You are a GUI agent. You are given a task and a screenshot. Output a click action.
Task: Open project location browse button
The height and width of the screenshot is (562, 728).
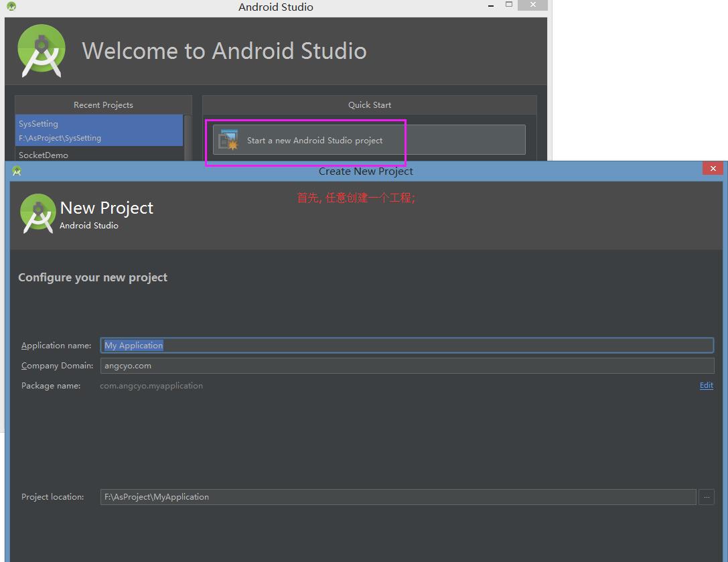[x=706, y=497]
